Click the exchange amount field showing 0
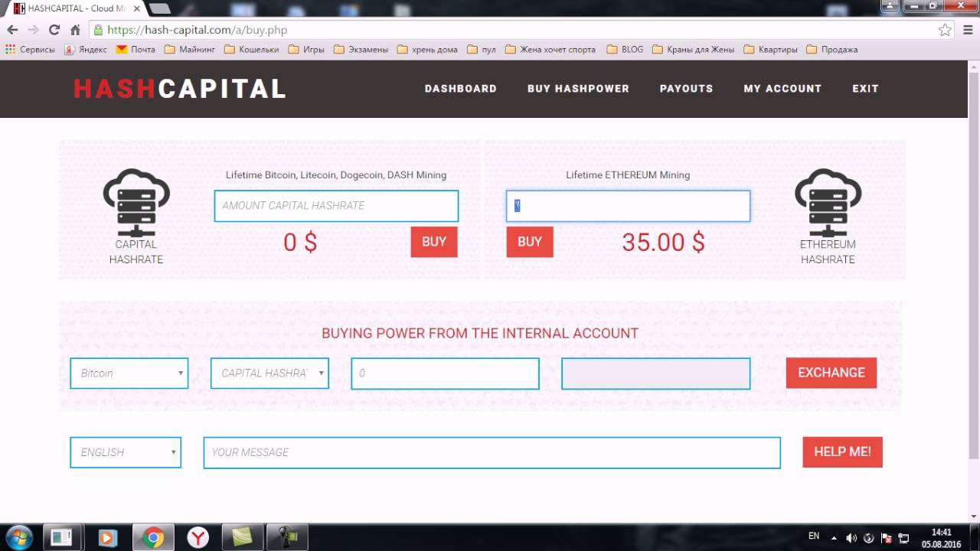980x551 pixels. (446, 373)
